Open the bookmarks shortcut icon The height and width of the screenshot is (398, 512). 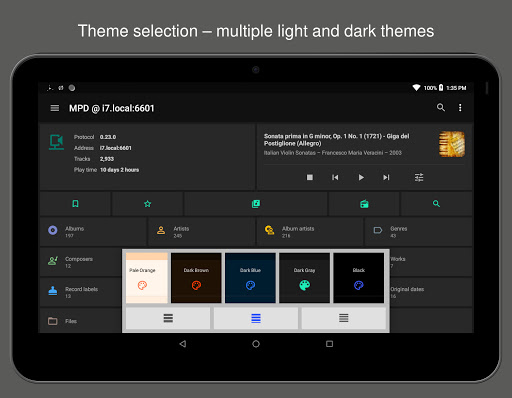click(x=75, y=204)
